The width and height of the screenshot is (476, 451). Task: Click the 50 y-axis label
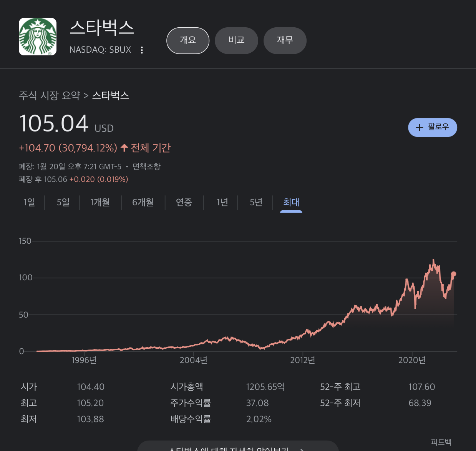(x=23, y=315)
